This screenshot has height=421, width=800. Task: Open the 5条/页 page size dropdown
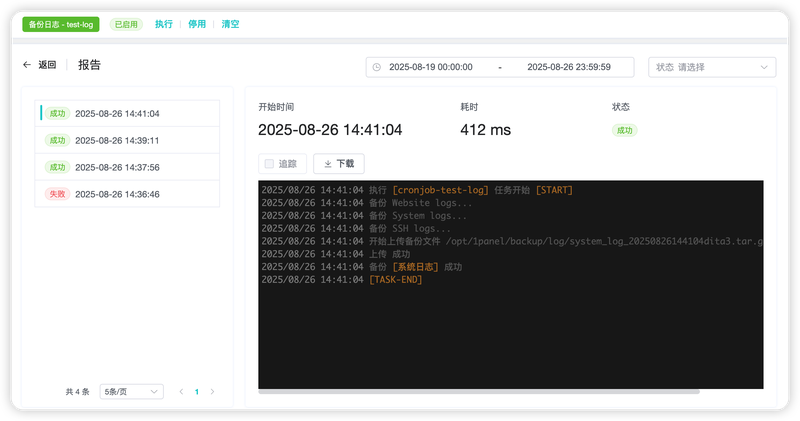pos(132,392)
